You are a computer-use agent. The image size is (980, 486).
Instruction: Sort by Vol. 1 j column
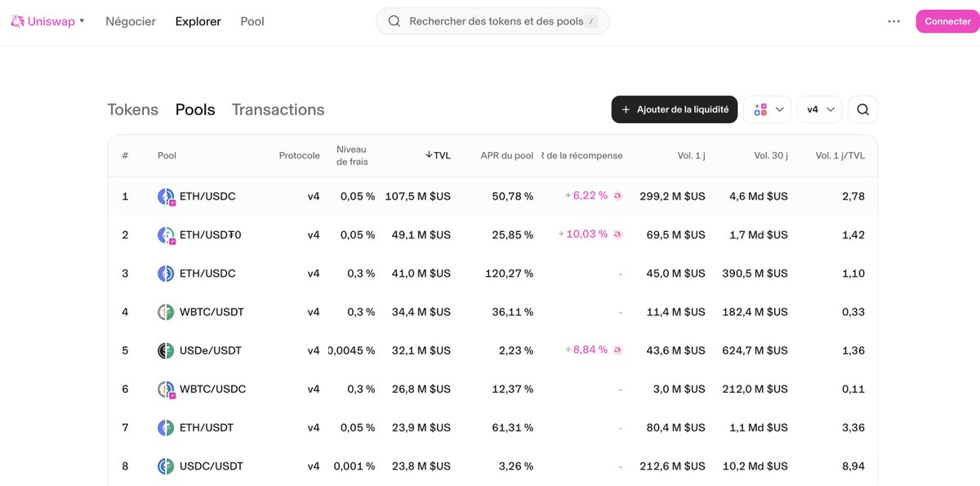point(691,155)
